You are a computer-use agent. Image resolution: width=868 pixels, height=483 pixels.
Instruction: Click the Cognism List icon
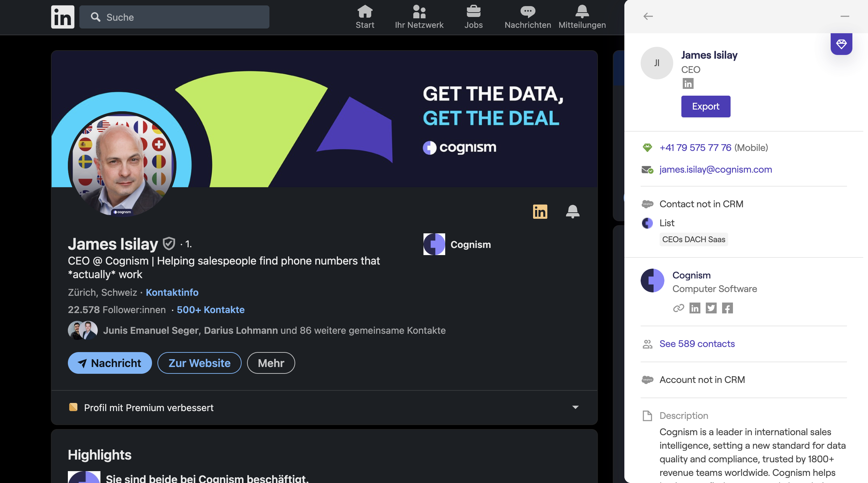[x=647, y=223]
